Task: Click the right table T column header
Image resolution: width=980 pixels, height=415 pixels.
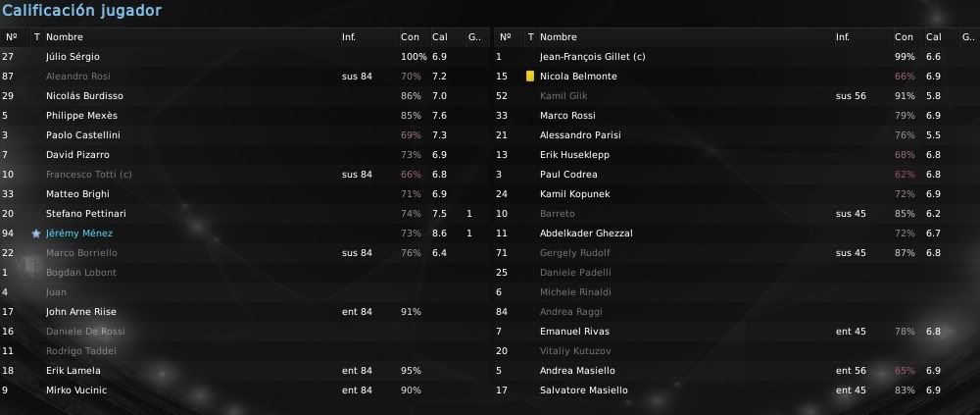Action: 530,37
